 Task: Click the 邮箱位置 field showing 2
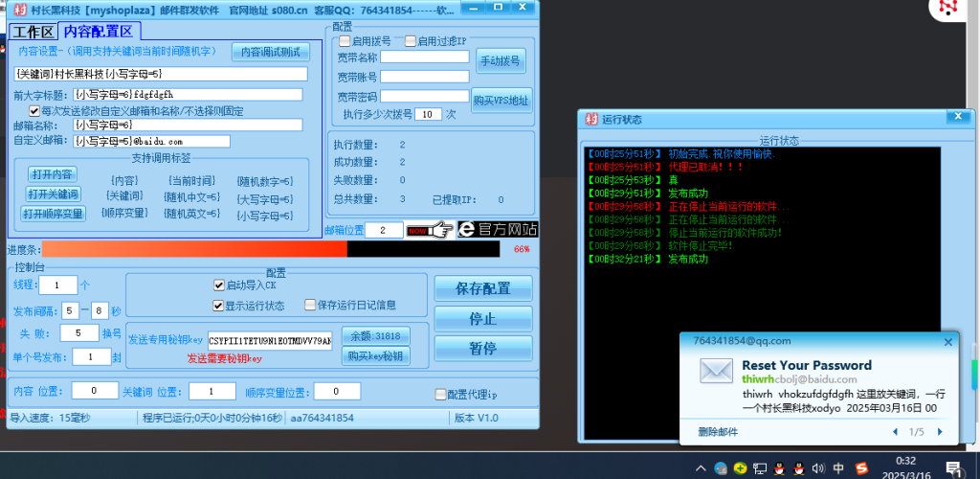(x=384, y=230)
